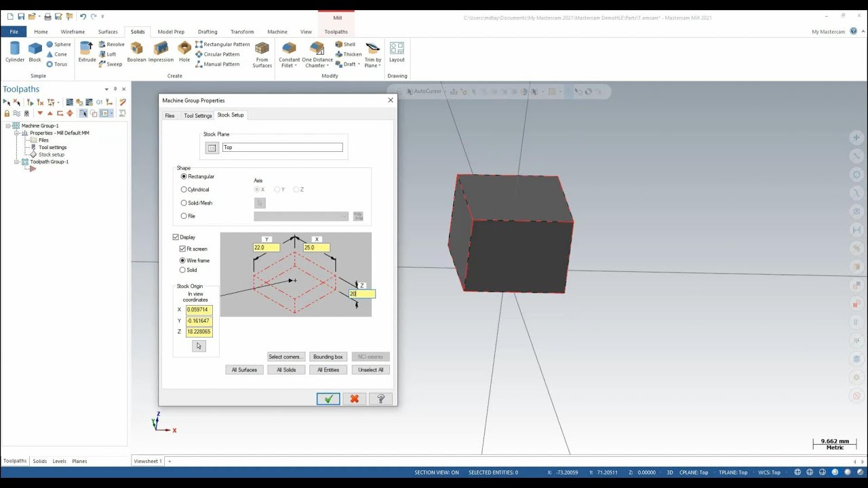Click the stock origin select arrow button
Image resolution: width=868 pixels, height=488 pixels.
point(198,346)
